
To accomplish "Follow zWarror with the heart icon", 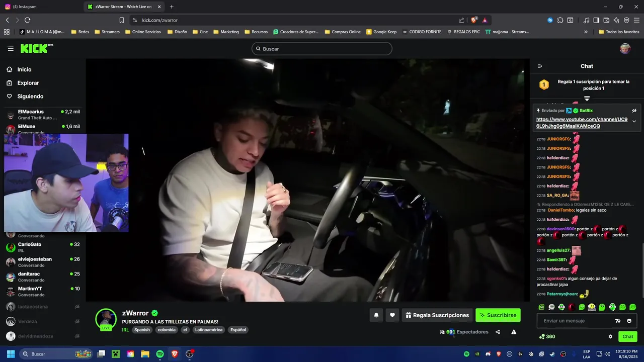I will (392, 315).
